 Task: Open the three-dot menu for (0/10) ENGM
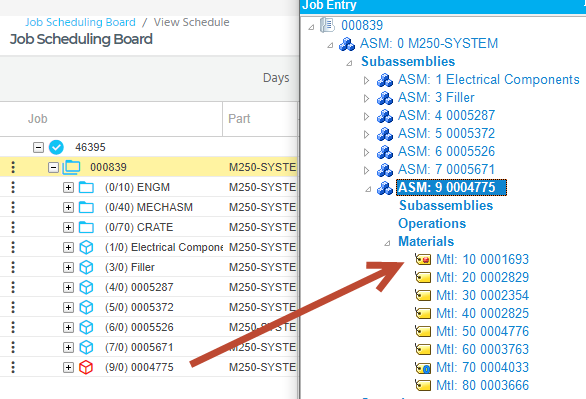(13, 187)
